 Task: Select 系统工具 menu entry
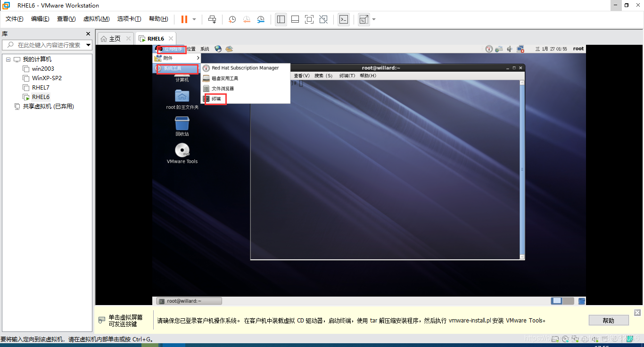click(177, 69)
